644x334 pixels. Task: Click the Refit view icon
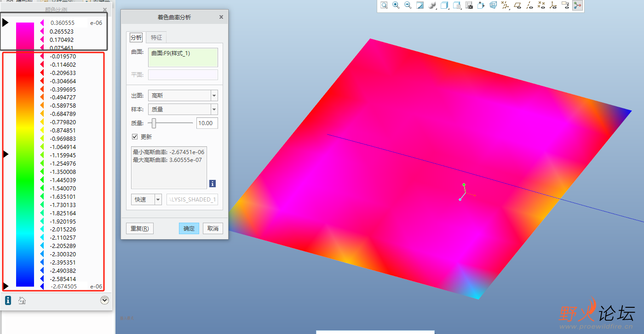(x=384, y=5)
